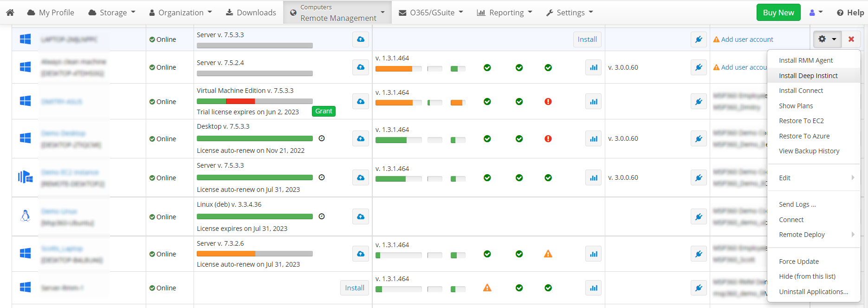Remove computer with the red X button
The image size is (868, 308).
(851, 39)
